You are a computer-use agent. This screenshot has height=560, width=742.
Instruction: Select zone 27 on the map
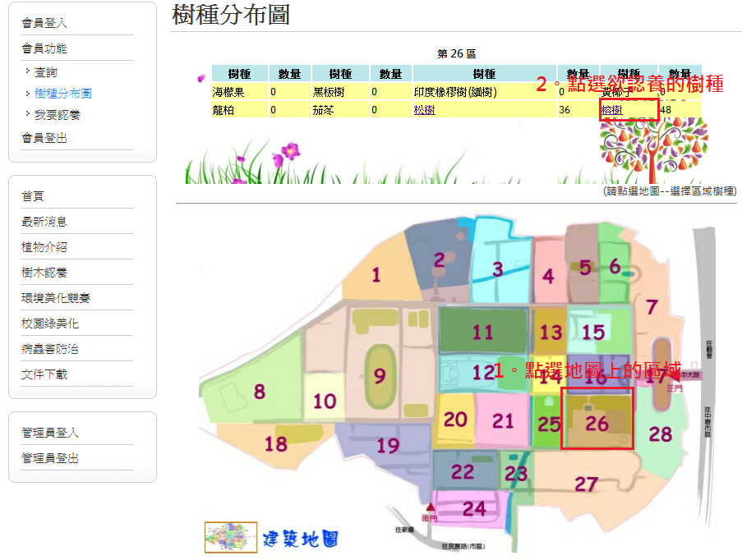[x=585, y=484]
